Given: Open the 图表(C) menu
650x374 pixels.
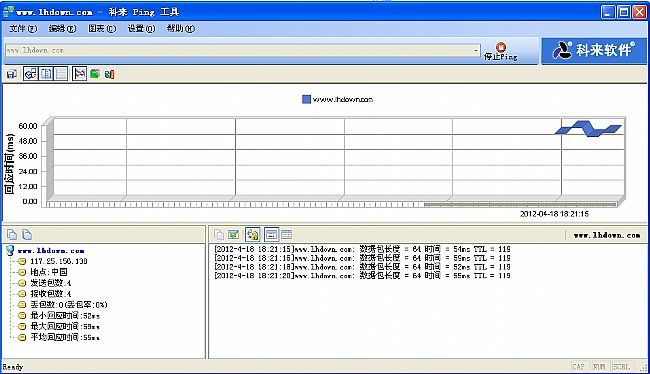Looking at the screenshot, I should (x=102, y=29).
